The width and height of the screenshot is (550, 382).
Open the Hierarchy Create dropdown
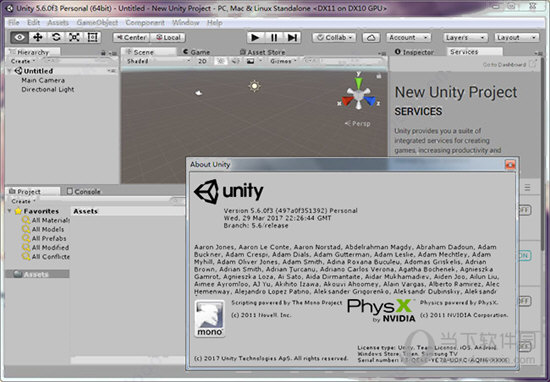[x=23, y=61]
